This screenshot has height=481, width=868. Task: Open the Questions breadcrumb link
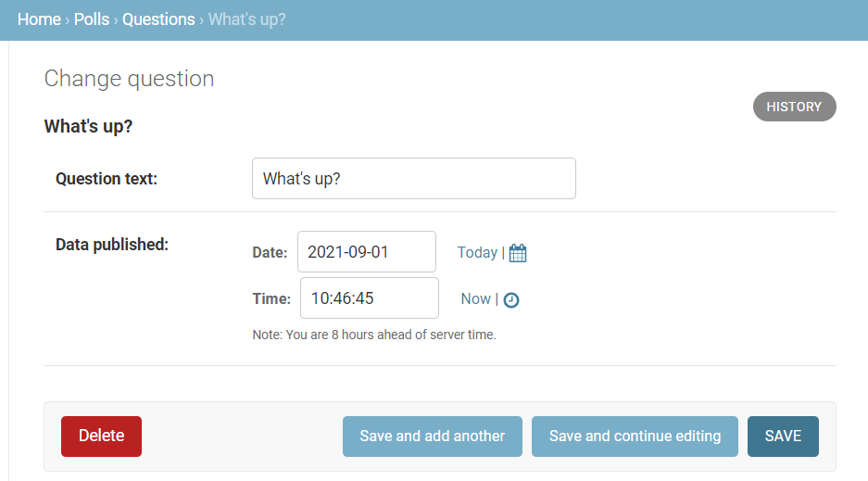pos(158,19)
